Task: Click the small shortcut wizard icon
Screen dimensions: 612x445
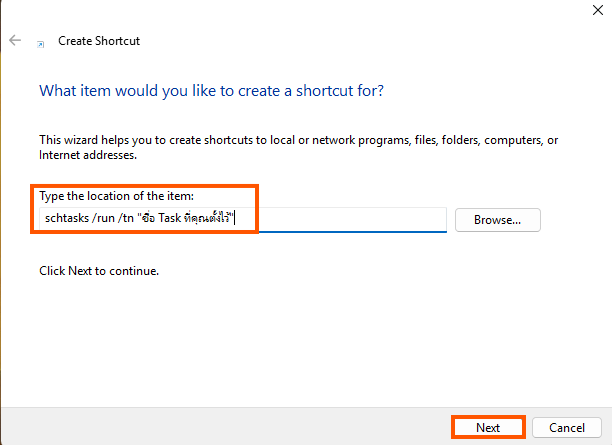Action: point(41,44)
